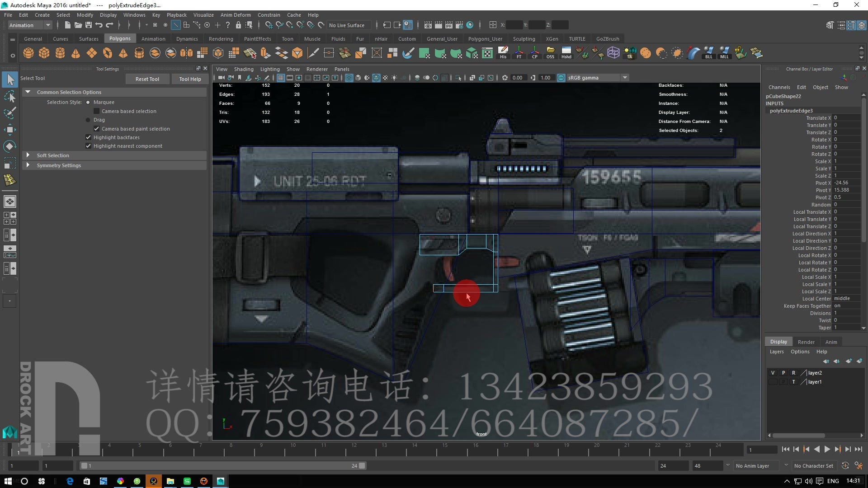Click the OSS shelf icon

(551, 53)
